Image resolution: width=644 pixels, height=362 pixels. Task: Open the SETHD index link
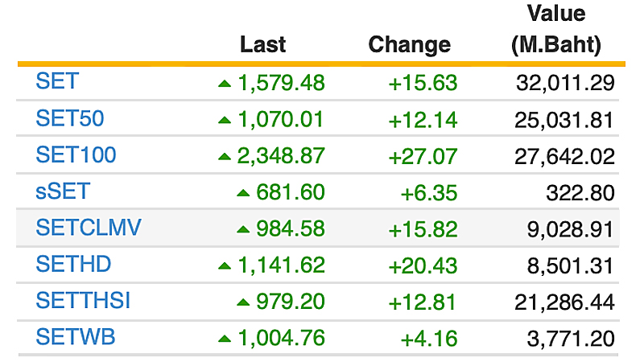coord(73,264)
